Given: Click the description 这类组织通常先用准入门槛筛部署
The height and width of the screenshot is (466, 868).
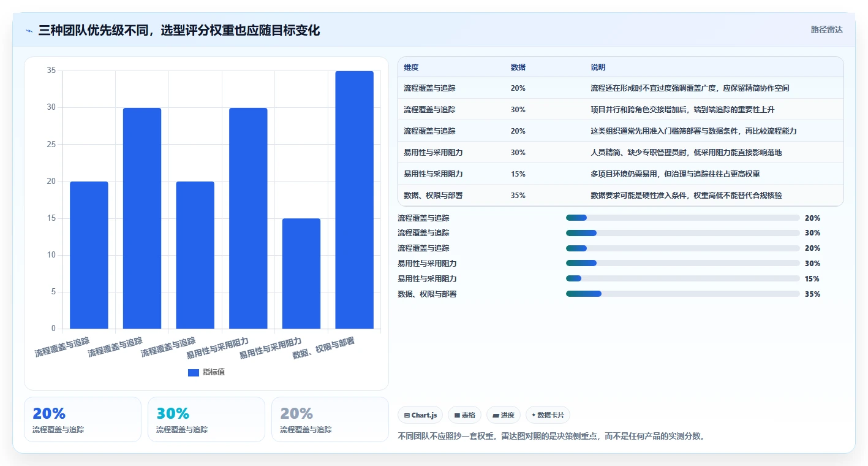Looking at the screenshot, I should (693, 131).
